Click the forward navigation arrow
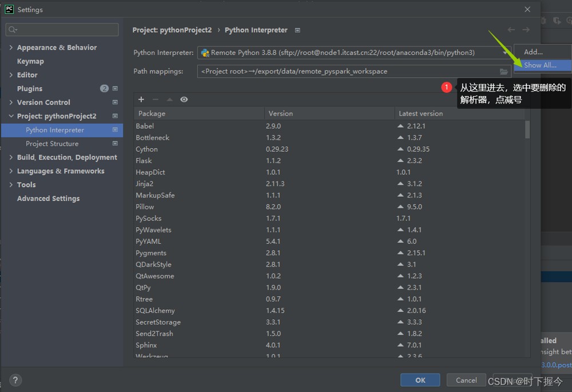 pos(526,30)
